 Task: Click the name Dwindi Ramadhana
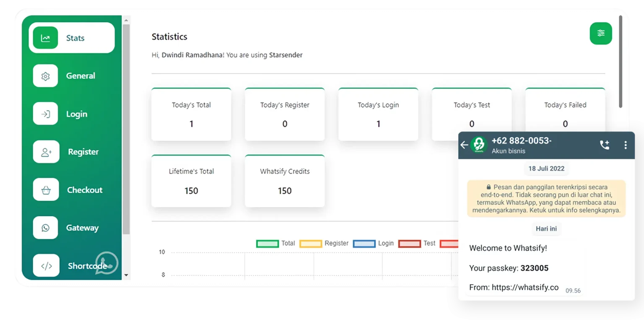(x=193, y=55)
